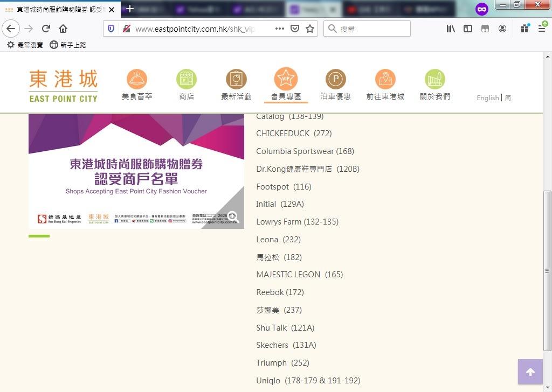Select the CHICKEEDUCK (272) entry
Viewport: 552px width, 392px height.
294,134
